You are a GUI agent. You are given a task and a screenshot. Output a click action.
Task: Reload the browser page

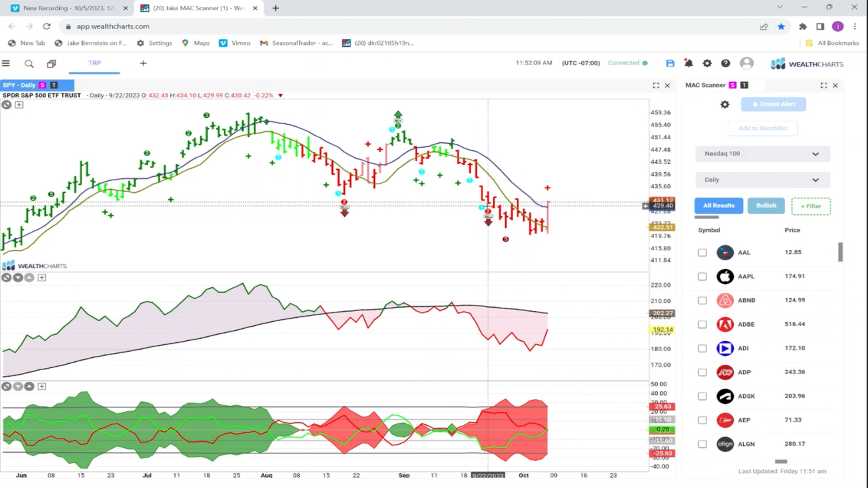[x=47, y=27]
